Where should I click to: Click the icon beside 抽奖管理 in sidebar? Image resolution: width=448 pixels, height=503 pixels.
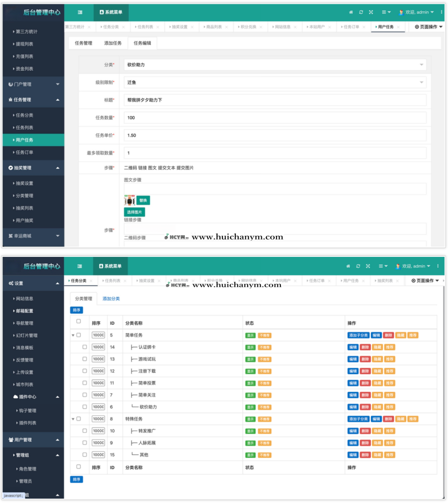(x=11, y=168)
